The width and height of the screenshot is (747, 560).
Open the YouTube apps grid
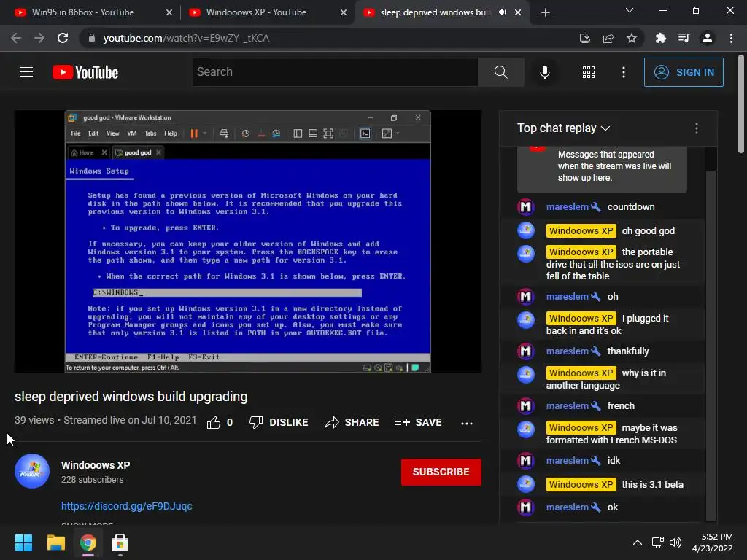589,72
